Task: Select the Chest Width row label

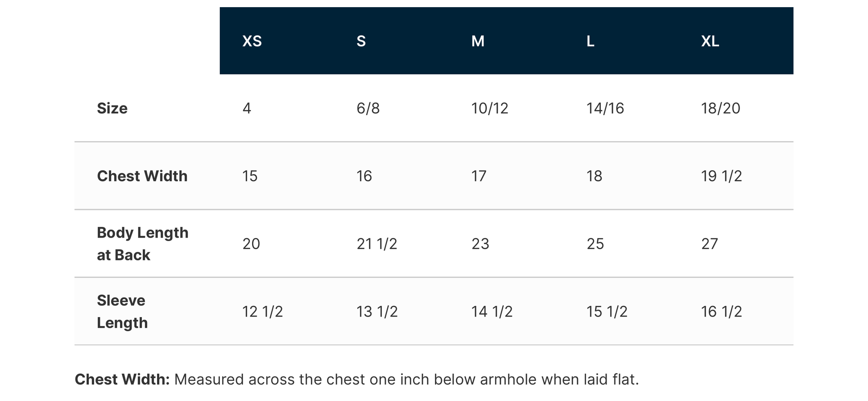Action: pos(142,176)
